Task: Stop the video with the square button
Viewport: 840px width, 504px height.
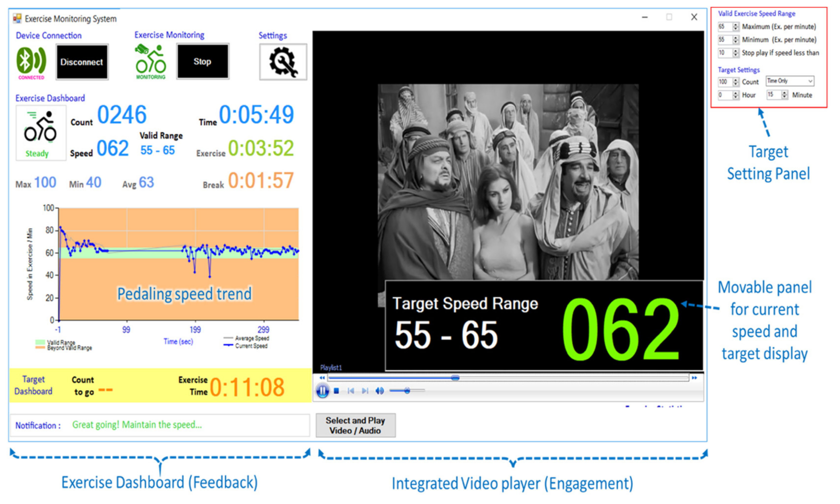Action: point(336,391)
